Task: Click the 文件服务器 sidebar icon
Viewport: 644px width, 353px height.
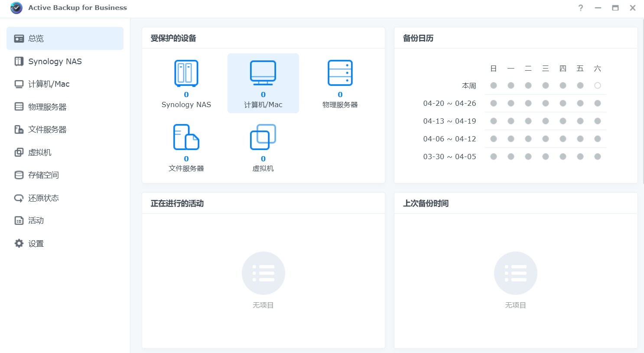Action: pyautogui.click(x=19, y=129)
